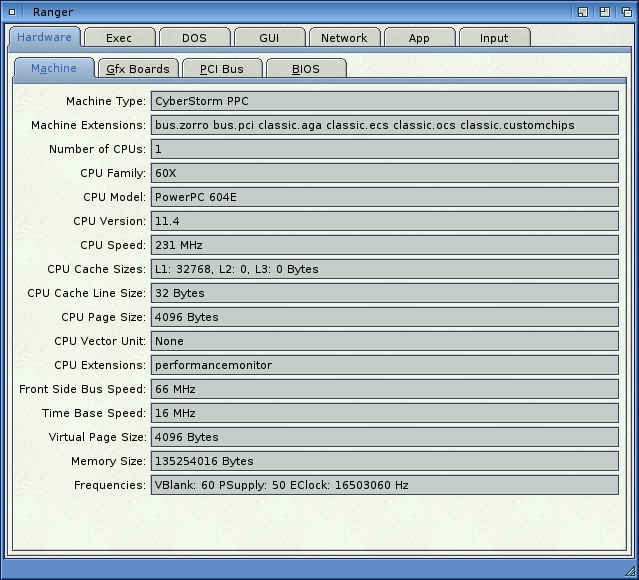Click the CPU Version field showing 11.4
This screenshot has width=639, height=580.
click(385, 221)
